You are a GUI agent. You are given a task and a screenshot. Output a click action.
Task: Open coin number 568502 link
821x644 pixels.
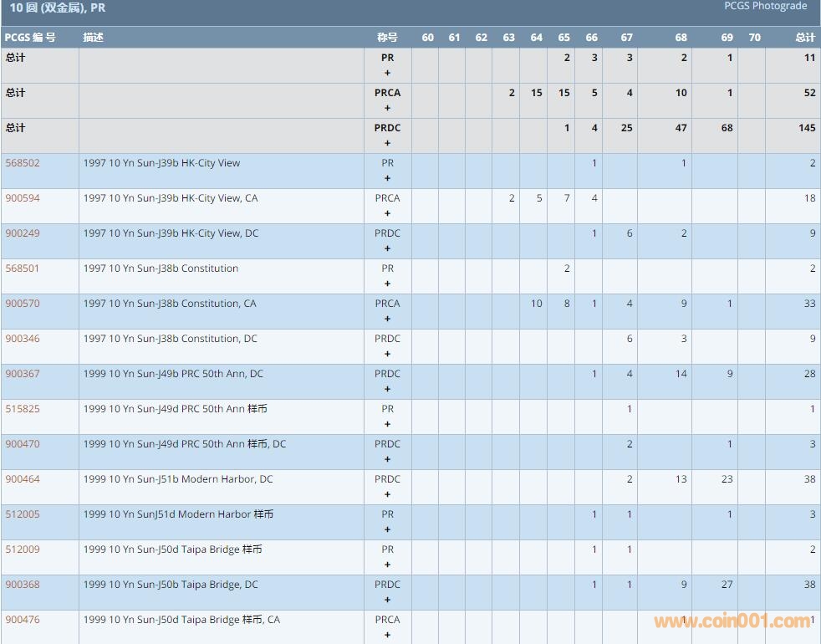point(23,163)
